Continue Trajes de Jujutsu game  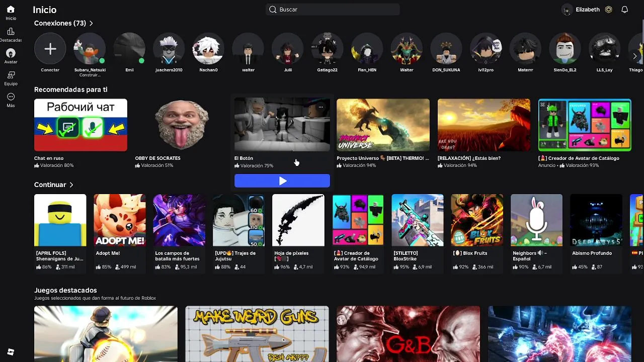pyautogui.click(x=238, y=220)
